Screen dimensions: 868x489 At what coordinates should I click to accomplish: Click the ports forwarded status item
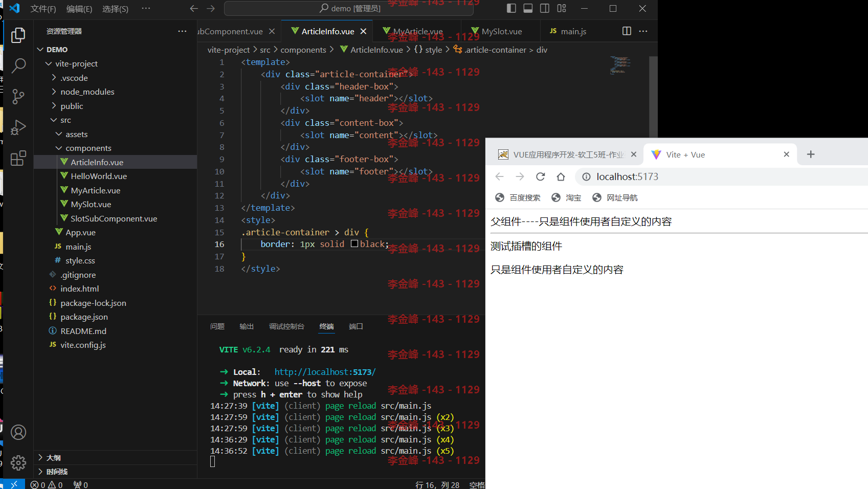[81, 484]
